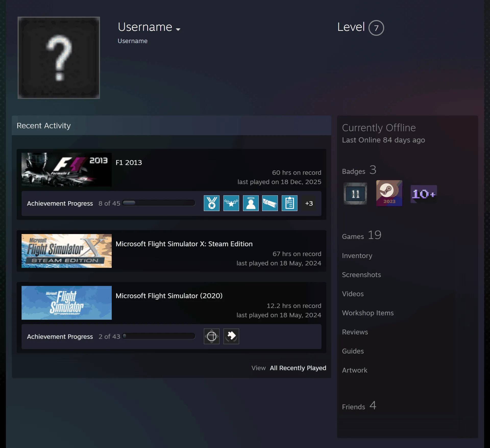Open the Artwork section
The width and height of the screenshot is (490, 448).
(354, 370)
